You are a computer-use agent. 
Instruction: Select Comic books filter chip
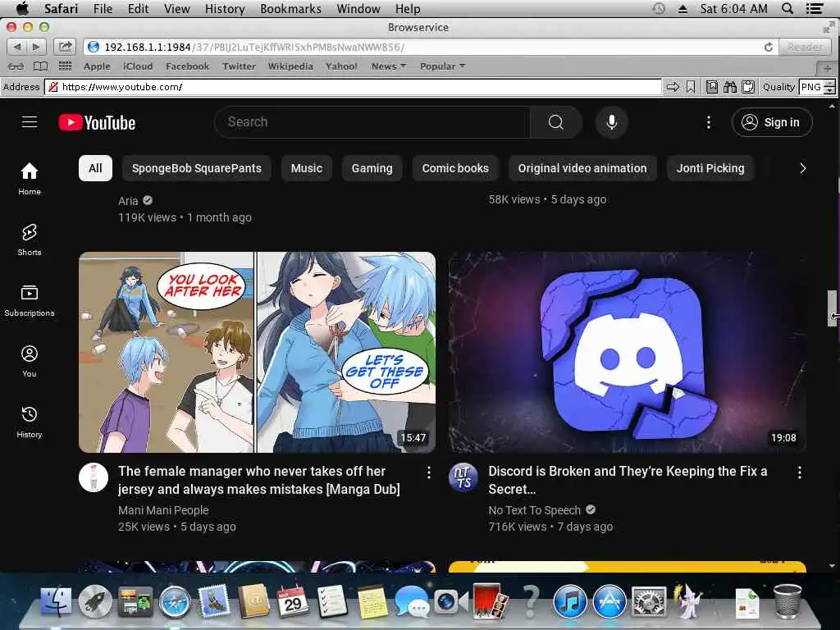pos(455,168)
